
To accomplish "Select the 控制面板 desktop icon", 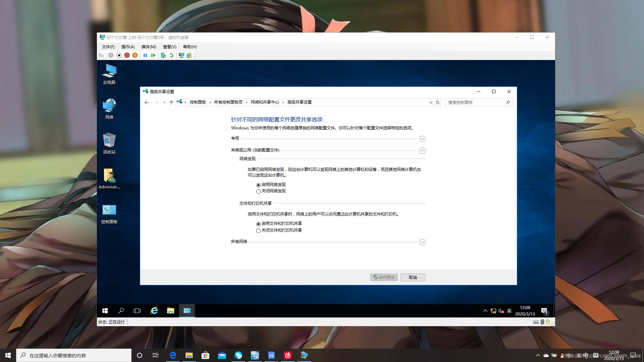I will click(x=109, y=214).
